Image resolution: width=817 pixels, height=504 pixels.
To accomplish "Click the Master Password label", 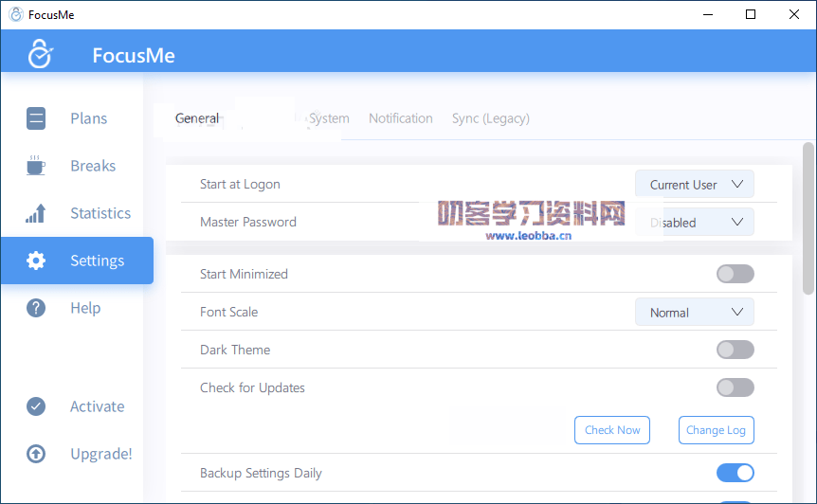I will point(248,222).
